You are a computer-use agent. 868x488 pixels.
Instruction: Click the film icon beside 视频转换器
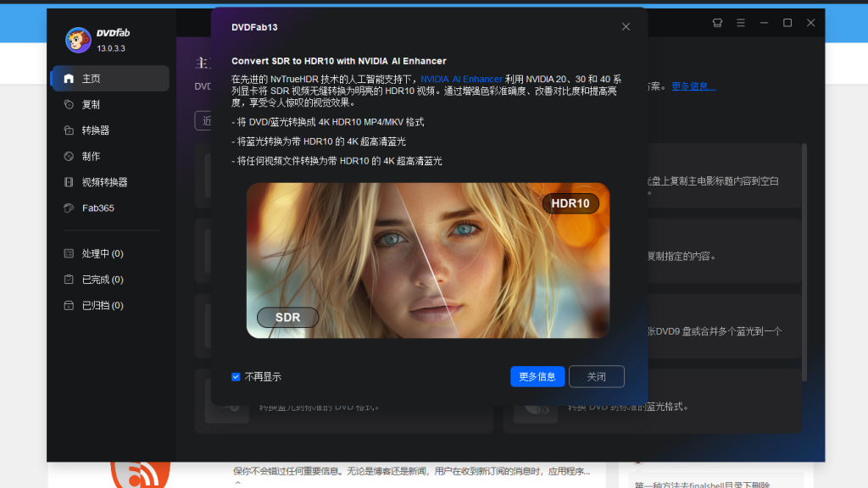pyautogui.click(x=69, y=182)
